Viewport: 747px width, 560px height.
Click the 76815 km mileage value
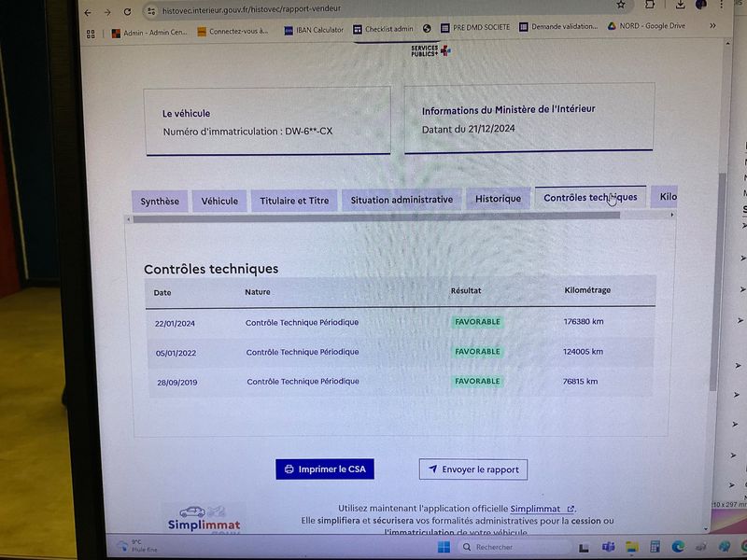(580, 381)
